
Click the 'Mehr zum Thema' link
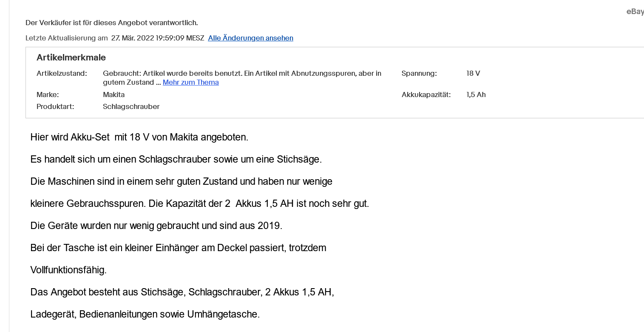tap(190, 82)
